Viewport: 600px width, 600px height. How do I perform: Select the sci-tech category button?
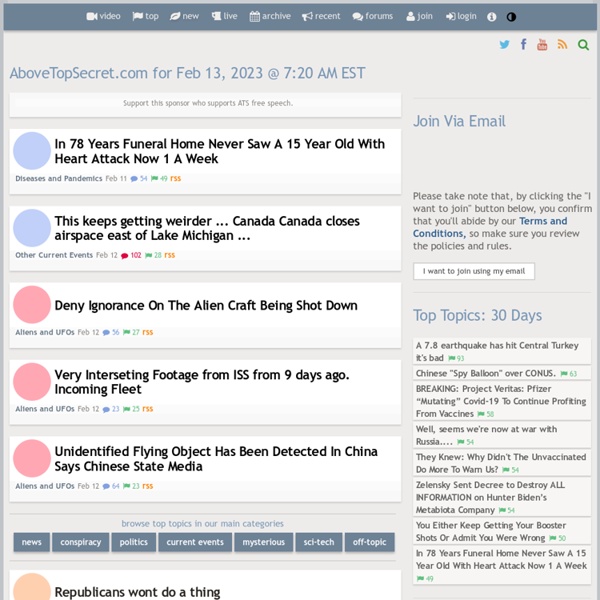(x=319, y=542)
